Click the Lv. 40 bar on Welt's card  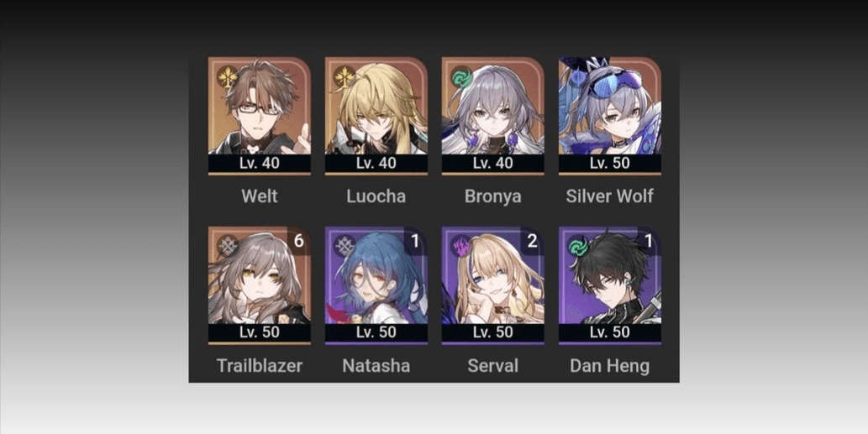click(259, 163)
